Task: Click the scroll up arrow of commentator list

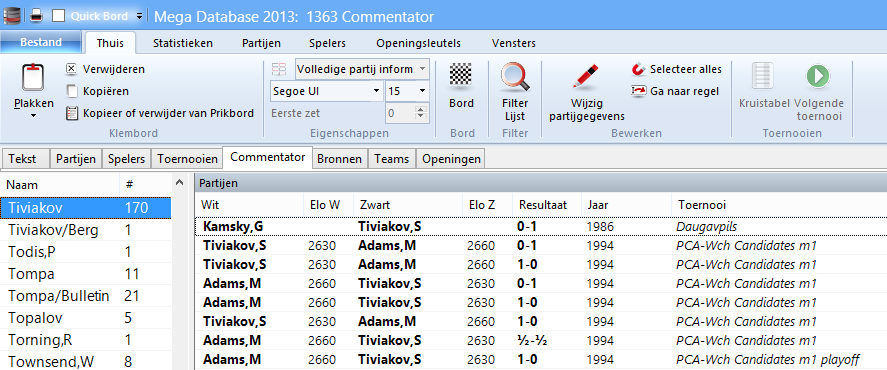Action: click(x=180, y=183)
